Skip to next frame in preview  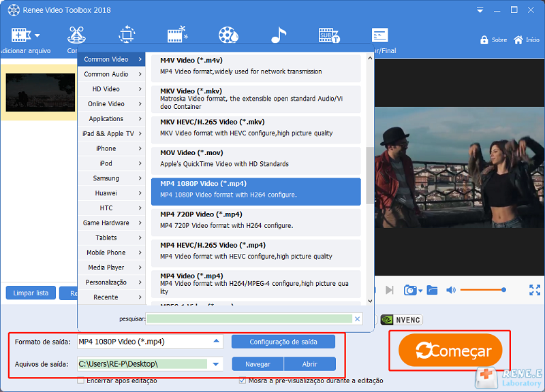(x=389, y=290)
